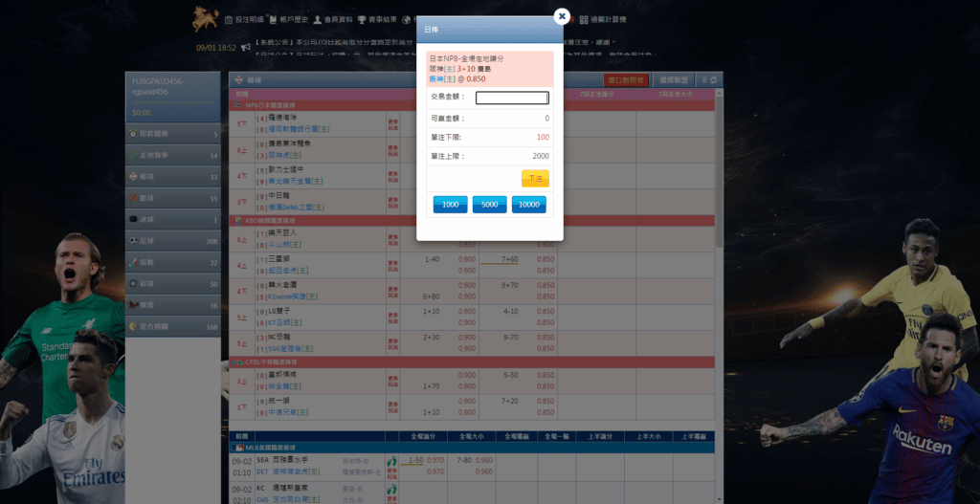This screenshot has width=980, height=504.
Task: Close the 日棒 bet slip dialog
Action: 562,16
